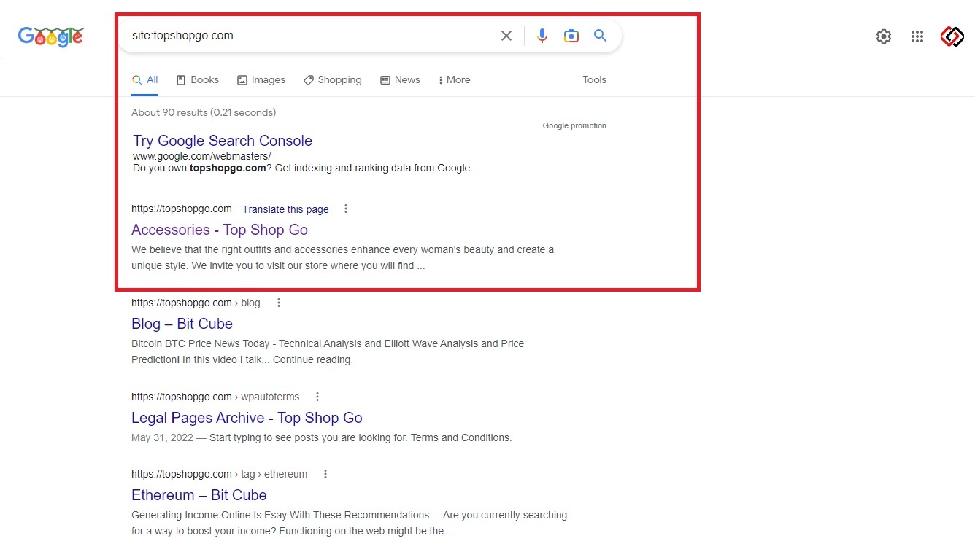The image size is (975, 560).
Task: Click https://topshopgo.com › tag › ethereum breadcrumb
Action: 219,474
